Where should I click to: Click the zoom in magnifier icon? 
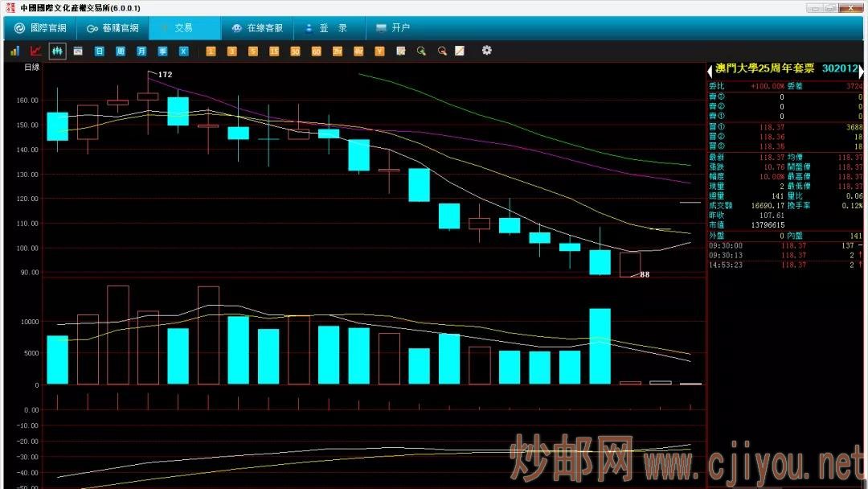(420, 51)
